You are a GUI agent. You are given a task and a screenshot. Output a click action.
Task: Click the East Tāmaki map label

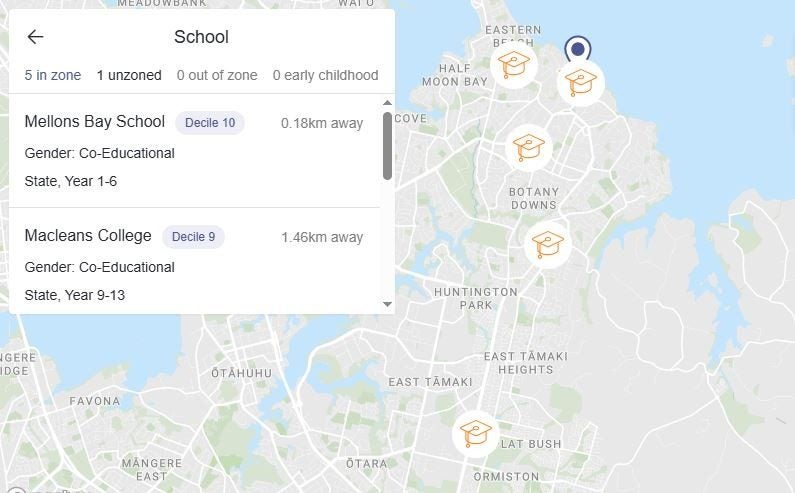430,382
